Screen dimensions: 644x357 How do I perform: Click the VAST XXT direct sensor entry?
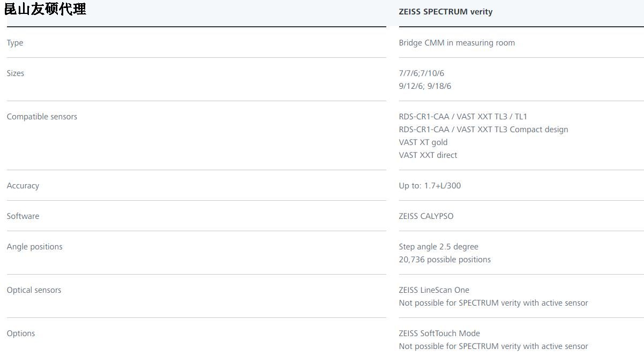(428, 155)
